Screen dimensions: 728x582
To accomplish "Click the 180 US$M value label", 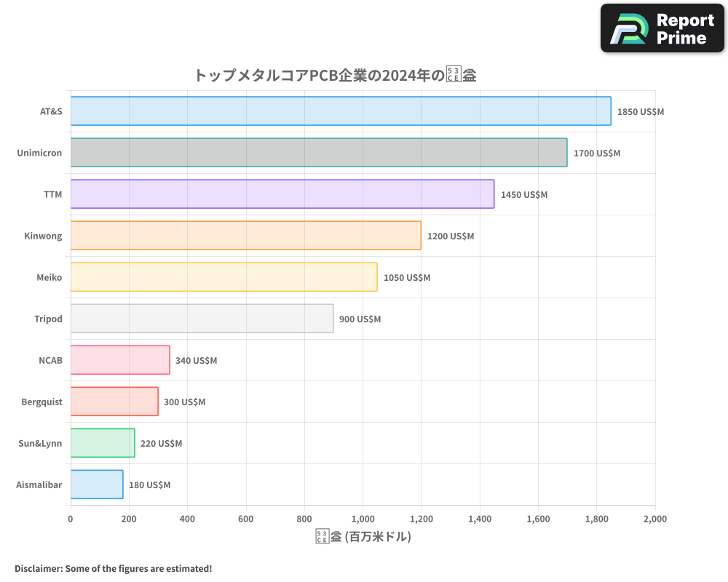I will tap(150, 485).
